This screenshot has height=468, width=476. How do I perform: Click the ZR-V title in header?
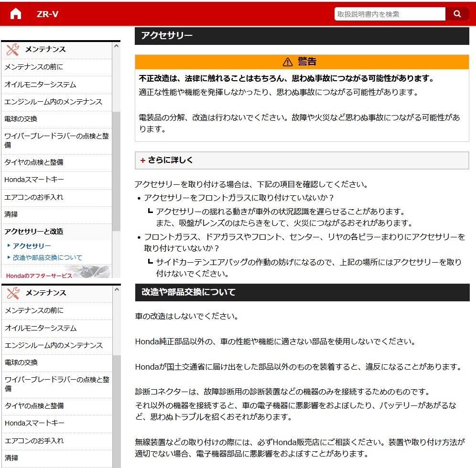pos(47,14)
